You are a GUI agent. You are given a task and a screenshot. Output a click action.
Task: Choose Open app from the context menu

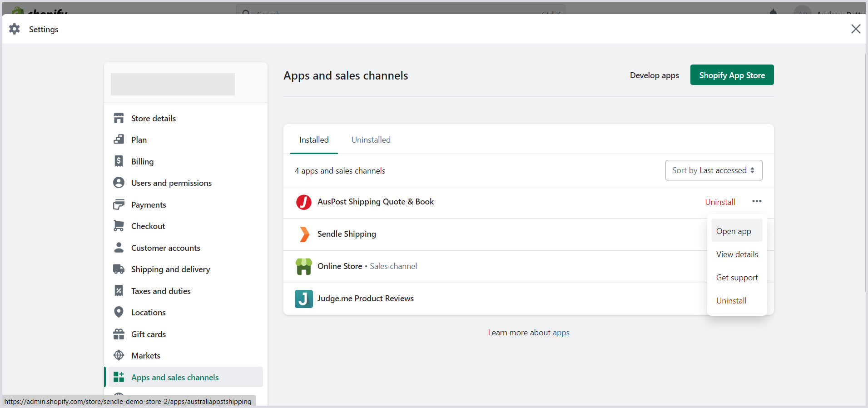734,231
